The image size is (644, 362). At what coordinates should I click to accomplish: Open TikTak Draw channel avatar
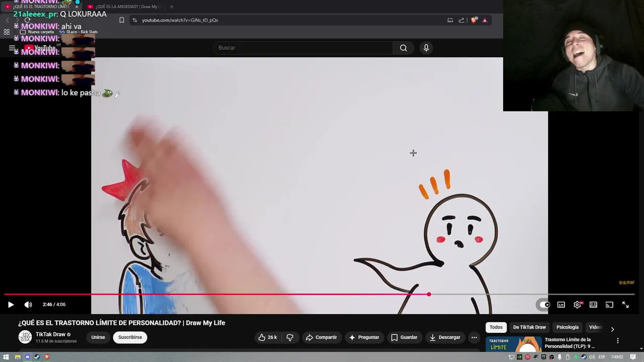[25, 337]
